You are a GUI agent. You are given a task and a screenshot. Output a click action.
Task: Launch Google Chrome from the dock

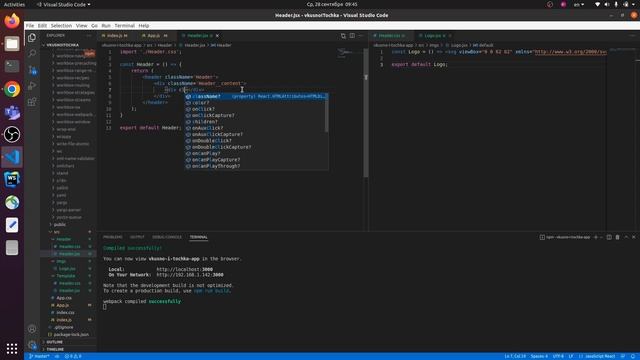click(x=12, y=89)
